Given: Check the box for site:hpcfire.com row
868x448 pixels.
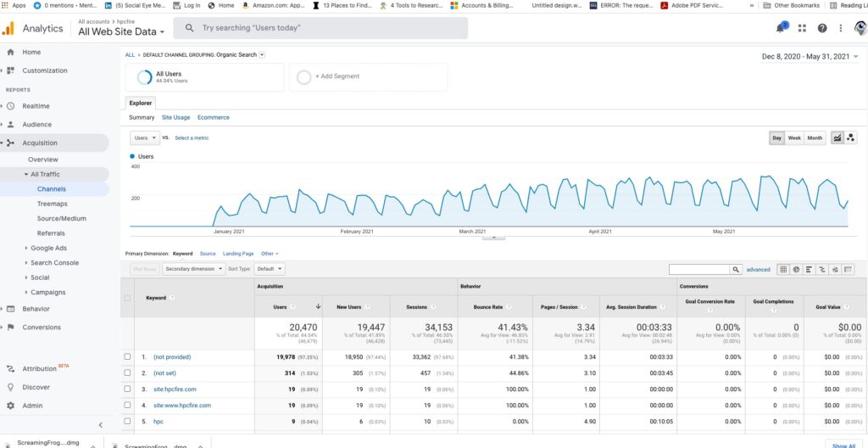Looking at the screenshot, I should [x=127, y=389].
